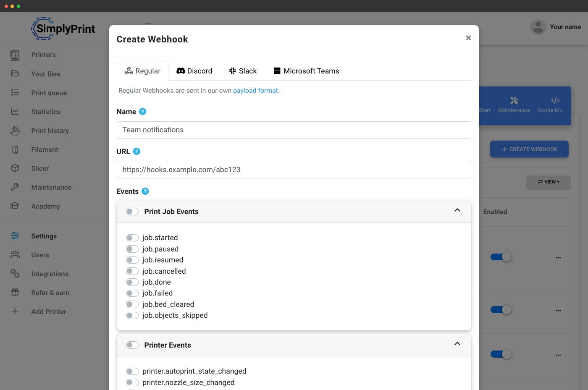The height and width of the screenshot is (390, 588).
Task: Enable the job.started event
Action: click(x=132, y=238)
